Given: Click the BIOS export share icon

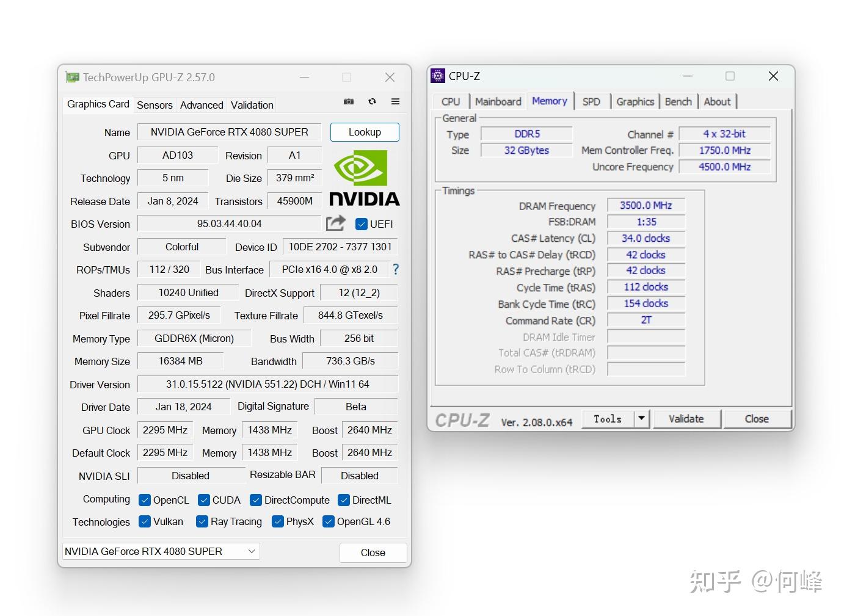Looking at the screenshot, I should tap(335, 223).
